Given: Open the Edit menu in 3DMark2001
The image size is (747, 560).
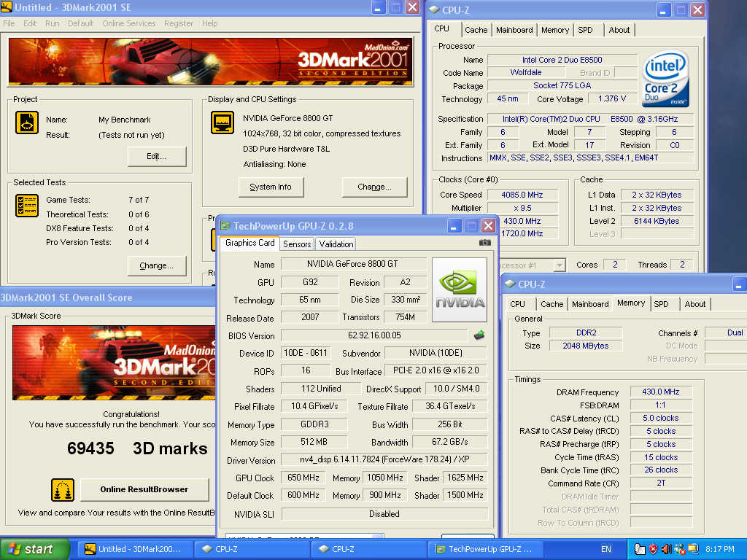Looking at the screenshot, I should pyautogui.click(x=30, y=23).
